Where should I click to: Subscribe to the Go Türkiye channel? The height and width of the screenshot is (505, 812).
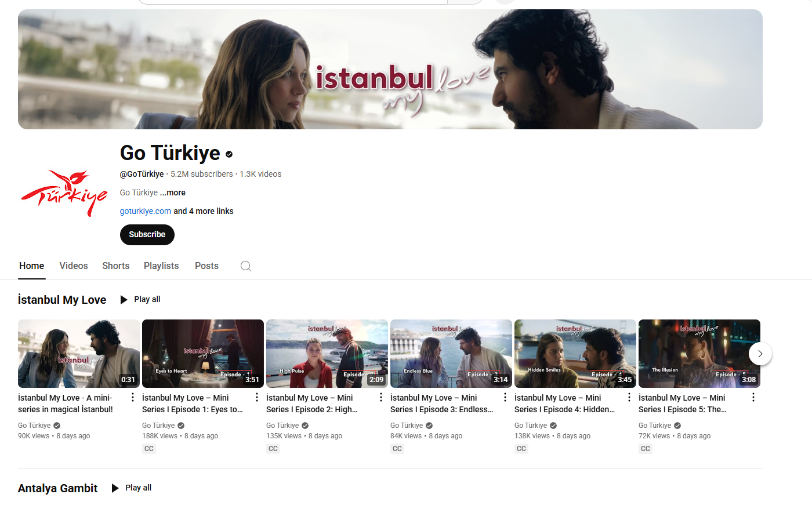[x=147, y=235]
